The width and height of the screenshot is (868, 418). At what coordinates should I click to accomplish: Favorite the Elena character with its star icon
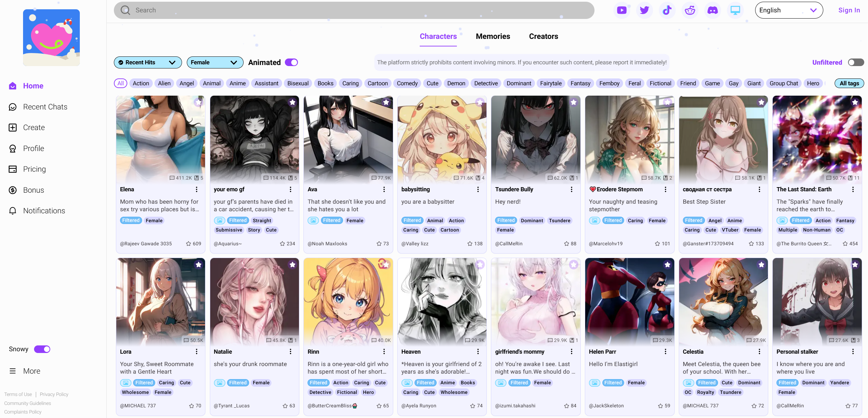(x=199, y=102)
